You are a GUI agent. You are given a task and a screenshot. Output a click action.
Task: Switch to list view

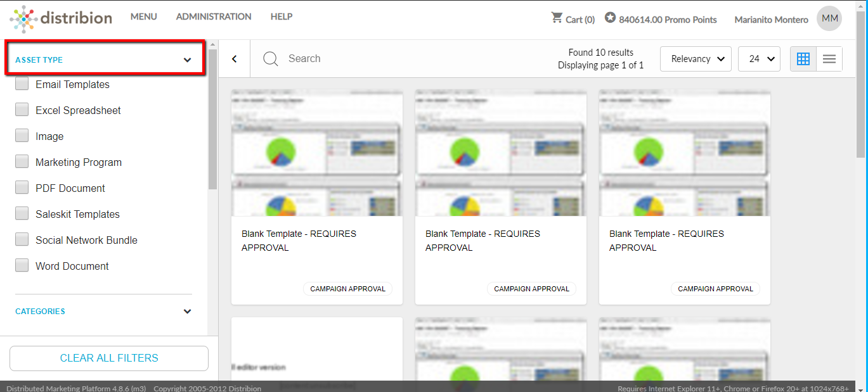(x=829, y=59)
